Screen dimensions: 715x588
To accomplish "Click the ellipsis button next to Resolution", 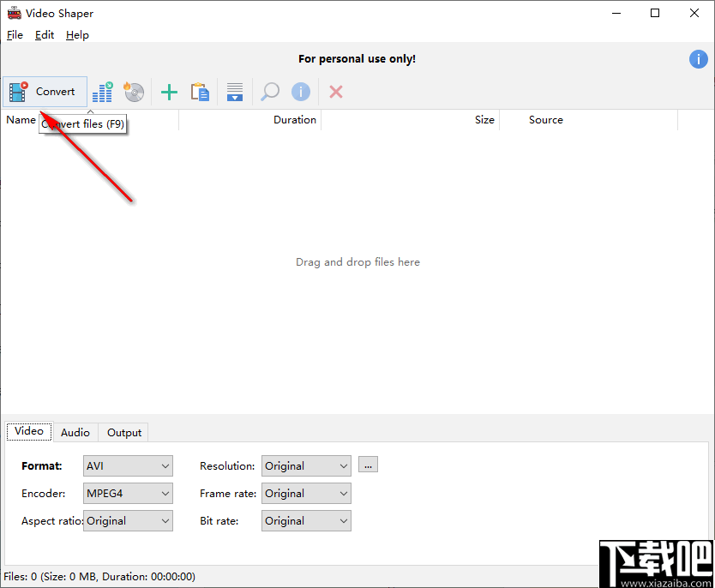I will click(368, 465).
